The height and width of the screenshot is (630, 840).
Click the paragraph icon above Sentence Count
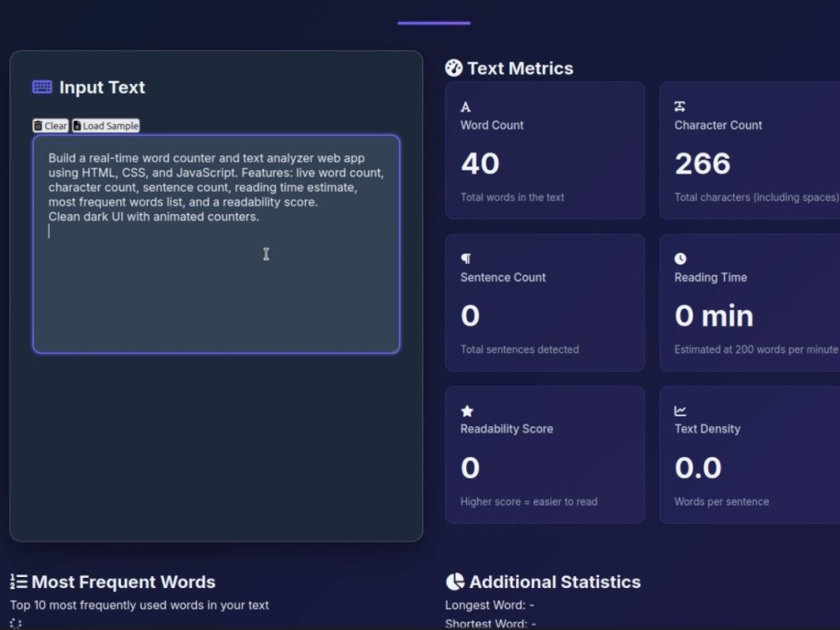[x=466, y=259]
